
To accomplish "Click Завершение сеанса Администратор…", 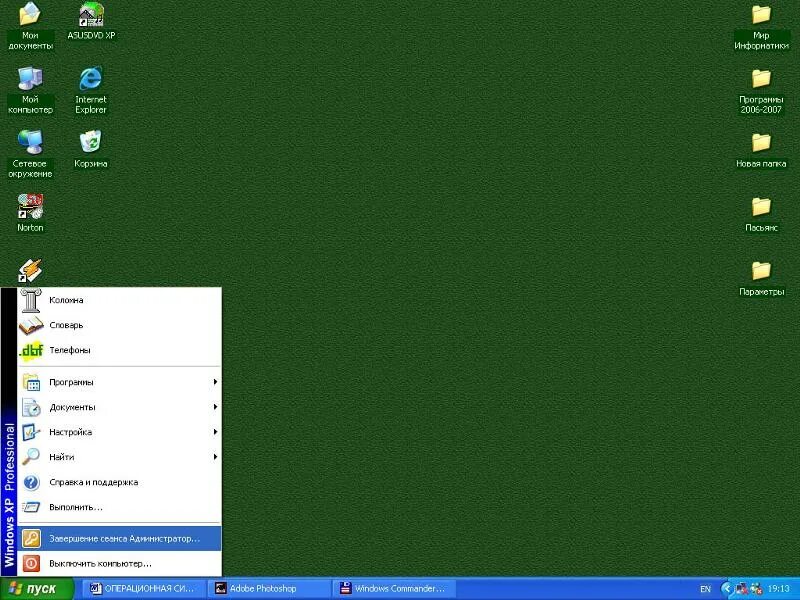I will pos(119,539).
